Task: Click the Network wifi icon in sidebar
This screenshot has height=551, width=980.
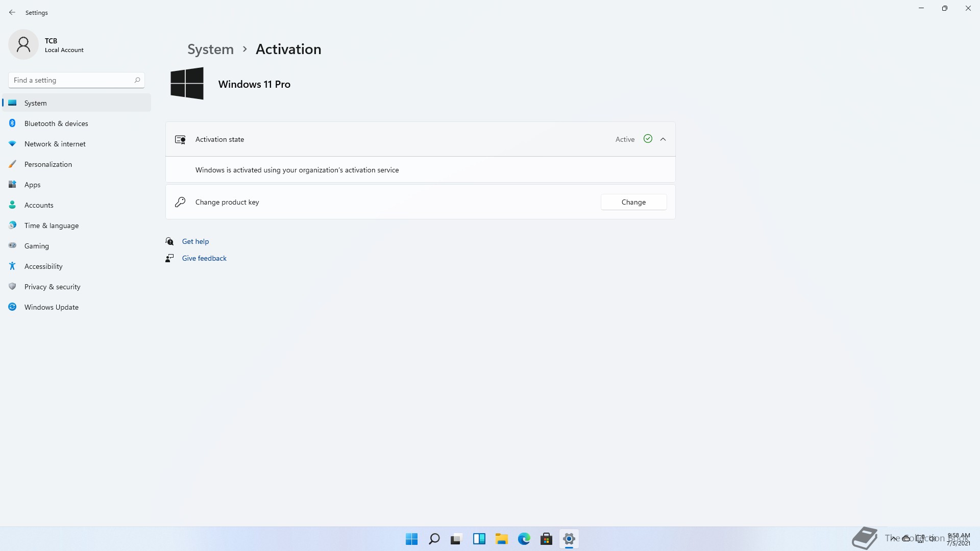Action: click(x=12, y=144)
